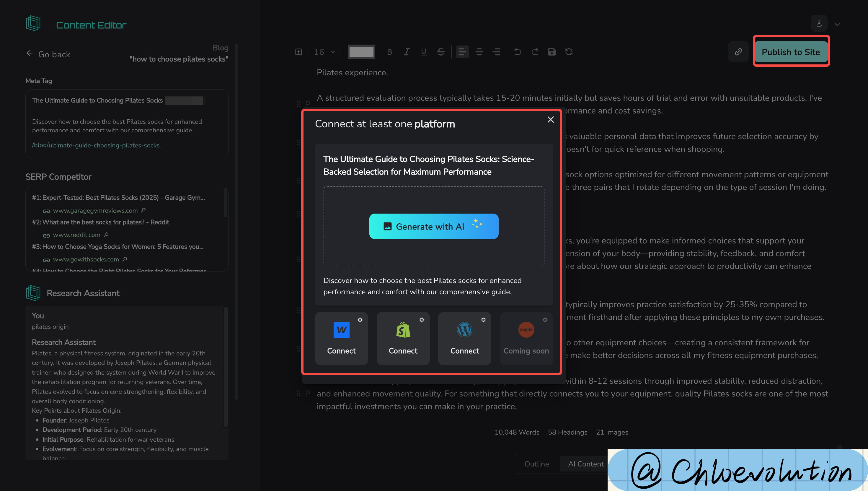Screen dimensions: 868x491
Task: Switch to the AI Content tab
Action: click(x=586, y=464)
